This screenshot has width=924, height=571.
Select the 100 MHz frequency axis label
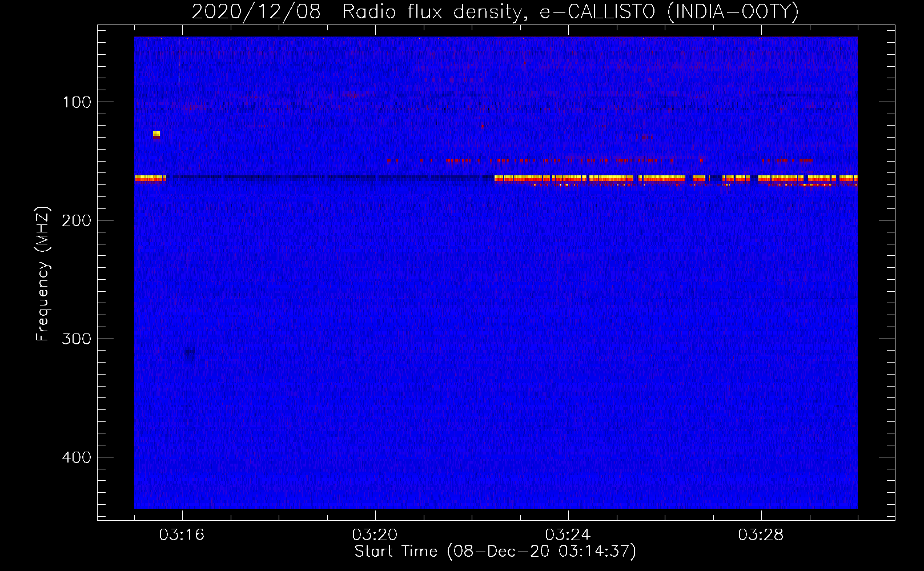[x=77, y=102]
